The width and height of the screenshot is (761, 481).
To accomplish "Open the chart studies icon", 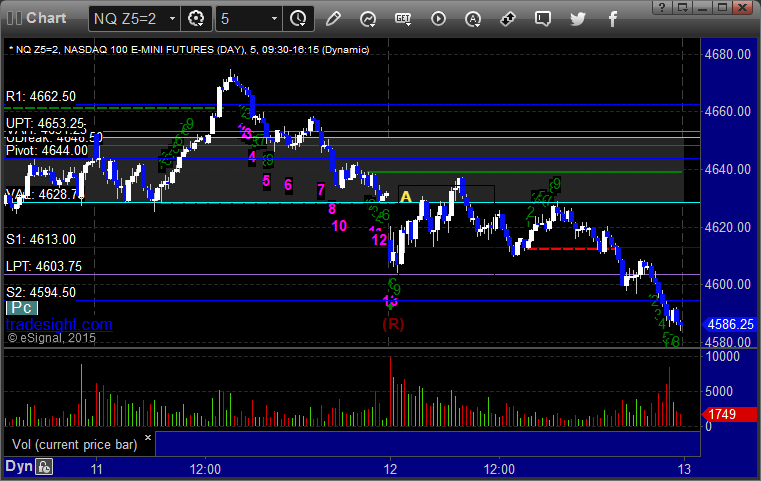I will click(x=368, y=19).
